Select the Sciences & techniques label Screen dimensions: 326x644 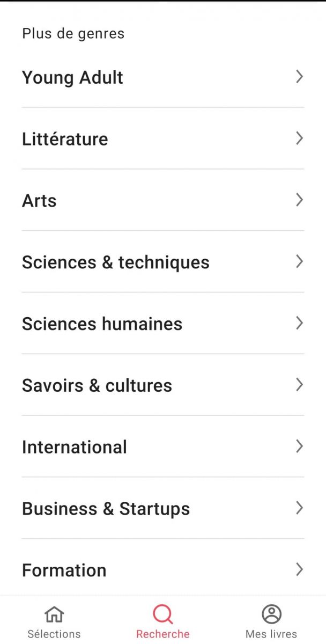click(115, 262)
